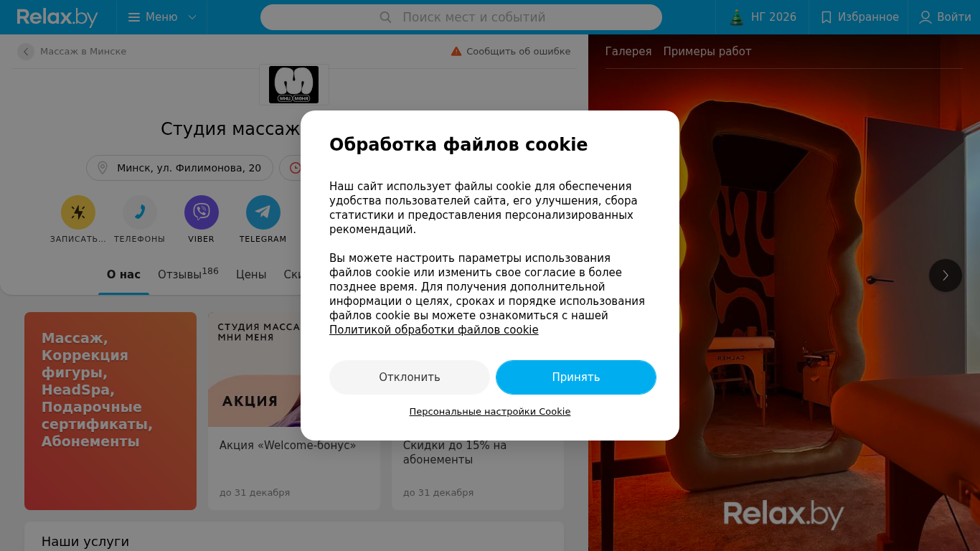Open the Примеры работ gallery tab
The image size is (980, 551).
pos(707,52)
